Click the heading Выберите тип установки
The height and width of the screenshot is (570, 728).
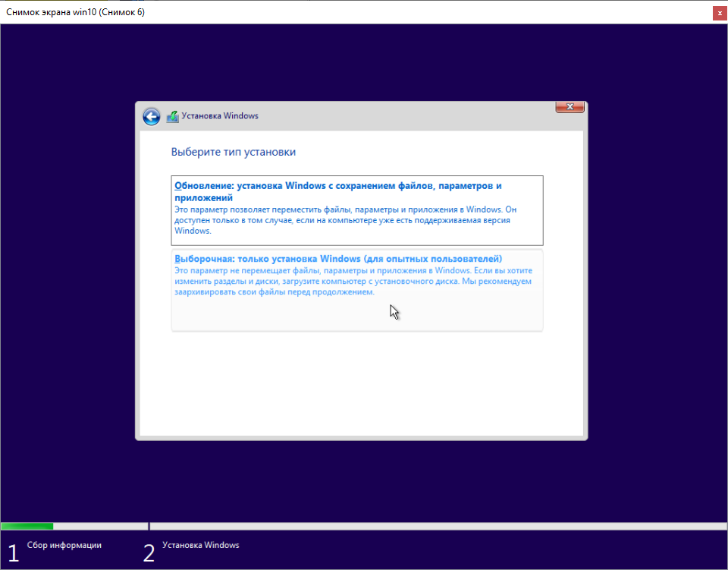tap(233, 153)
